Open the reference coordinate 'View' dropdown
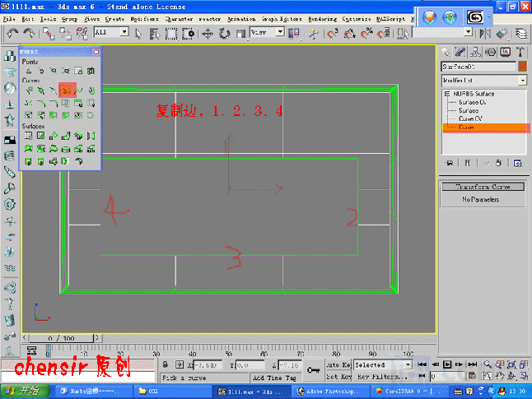The height and width of the screenshot is (399, 532). (280, 32)
